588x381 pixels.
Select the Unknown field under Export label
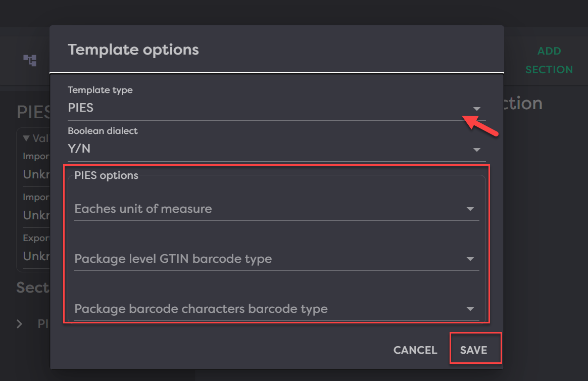pos(36,256)
